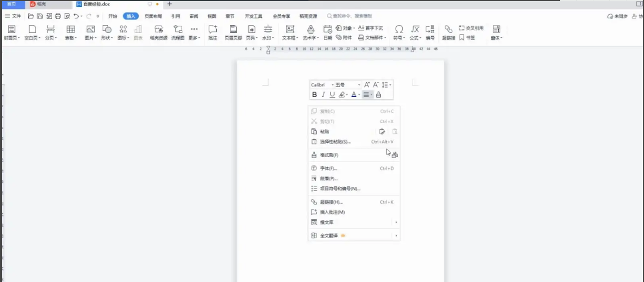Viewport: 644px width, 282px height.
Task: Click the Flowchart (流程图) icon in ribbon
Action: [178, 32]
